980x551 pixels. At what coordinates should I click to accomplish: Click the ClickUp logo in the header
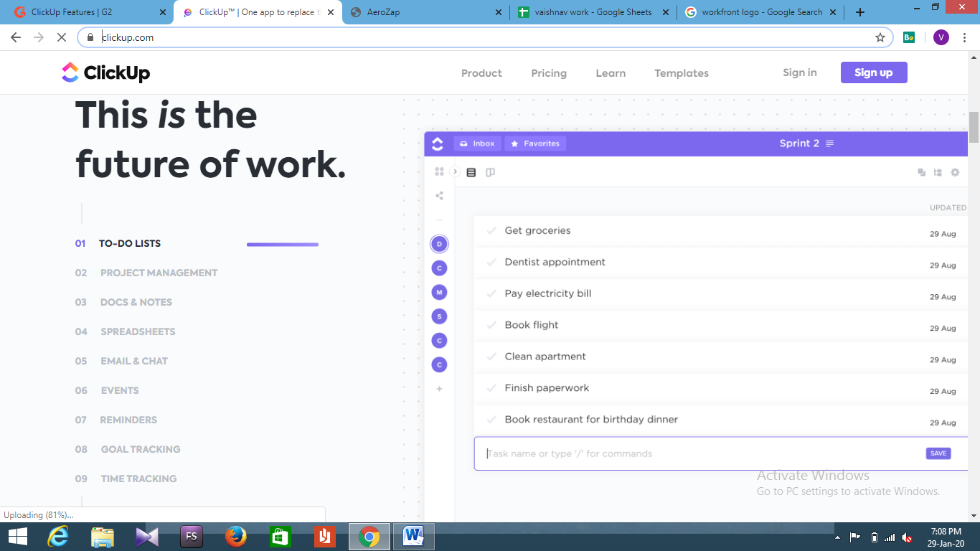[x=105, y=72]
